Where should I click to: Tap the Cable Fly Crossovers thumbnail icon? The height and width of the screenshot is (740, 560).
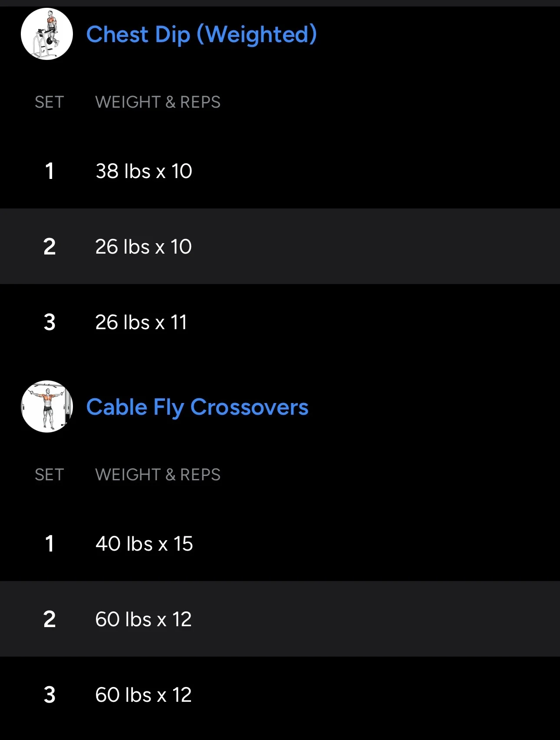coord(47,406)
